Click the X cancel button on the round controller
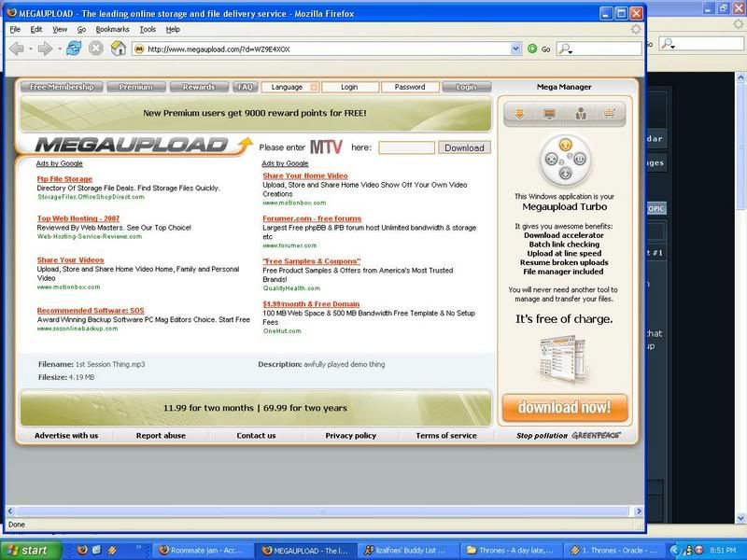 pyautogui.click(x=551, y=160)
